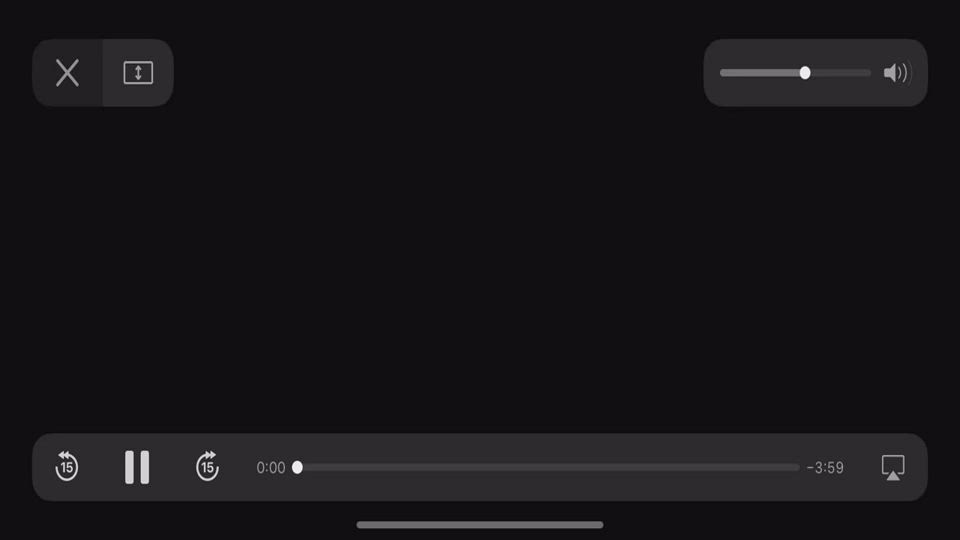Lower volume by clicking the filled volume track

click(x=760, y=73)
